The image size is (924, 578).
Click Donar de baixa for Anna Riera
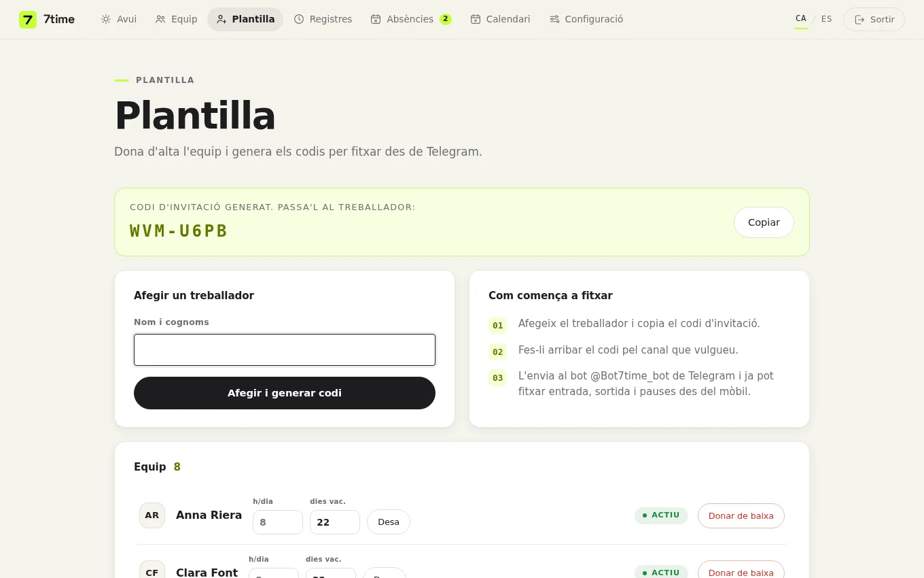741,515
